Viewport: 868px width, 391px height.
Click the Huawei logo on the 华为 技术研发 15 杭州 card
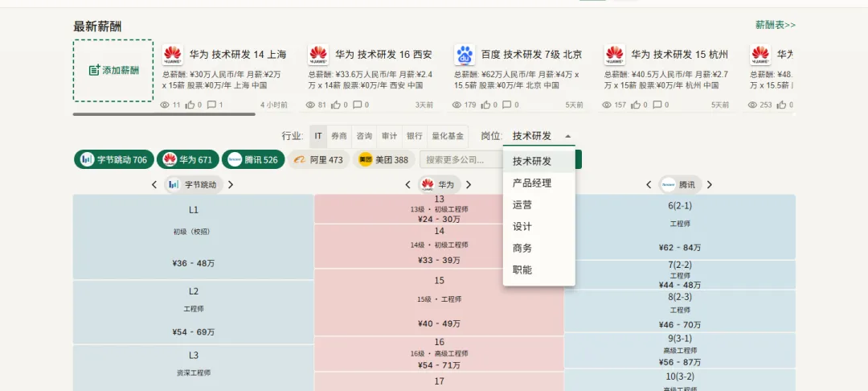coord(615,54)
